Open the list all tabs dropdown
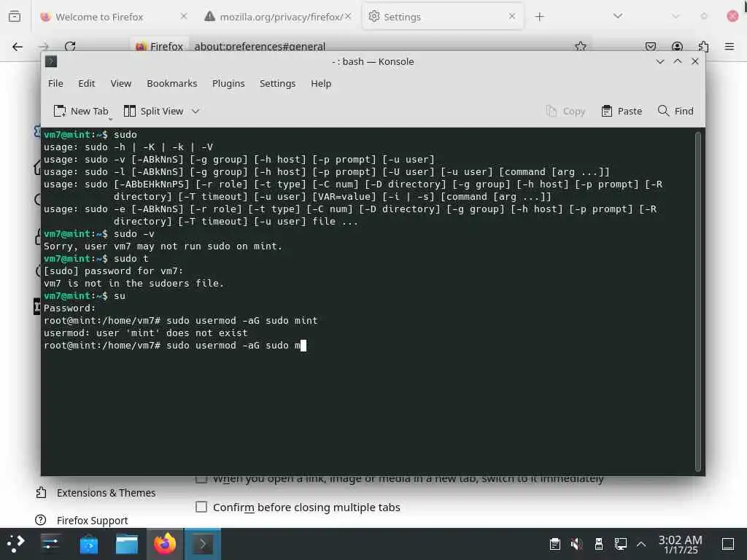This screenshot has height=560, width=747. (x=617, y=16)
